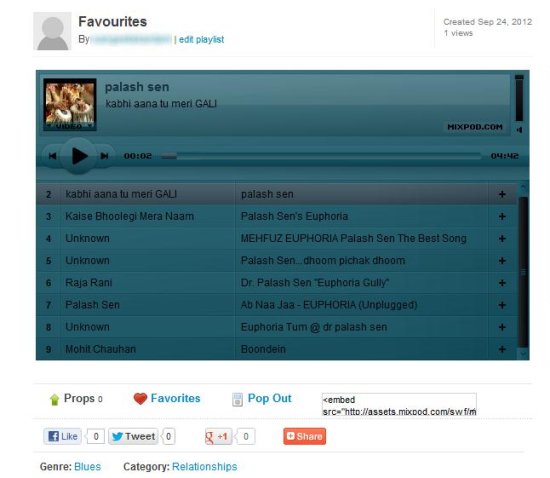Open the player via Pop Out
550x478 pixels.
(x=269, y=398)
